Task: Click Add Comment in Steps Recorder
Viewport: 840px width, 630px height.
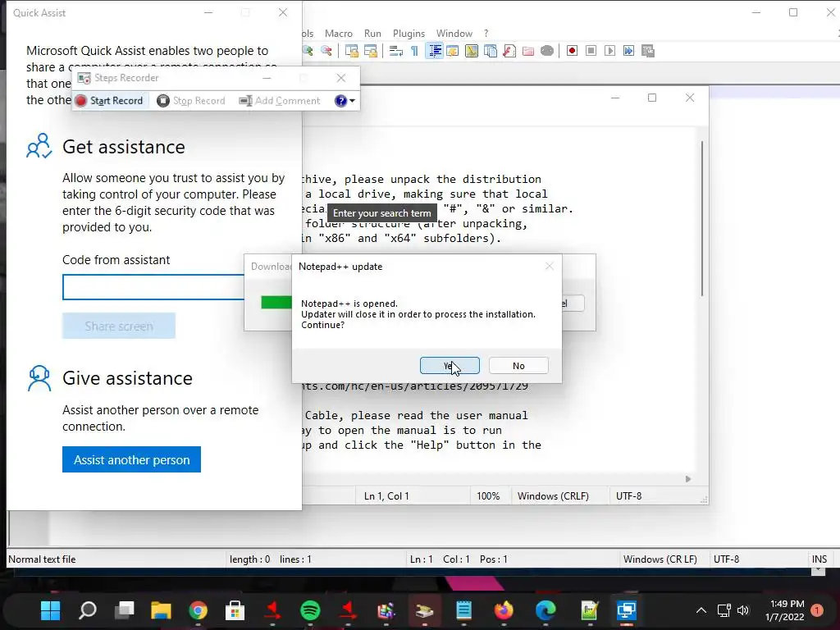Action: click(x=280, y=101)
